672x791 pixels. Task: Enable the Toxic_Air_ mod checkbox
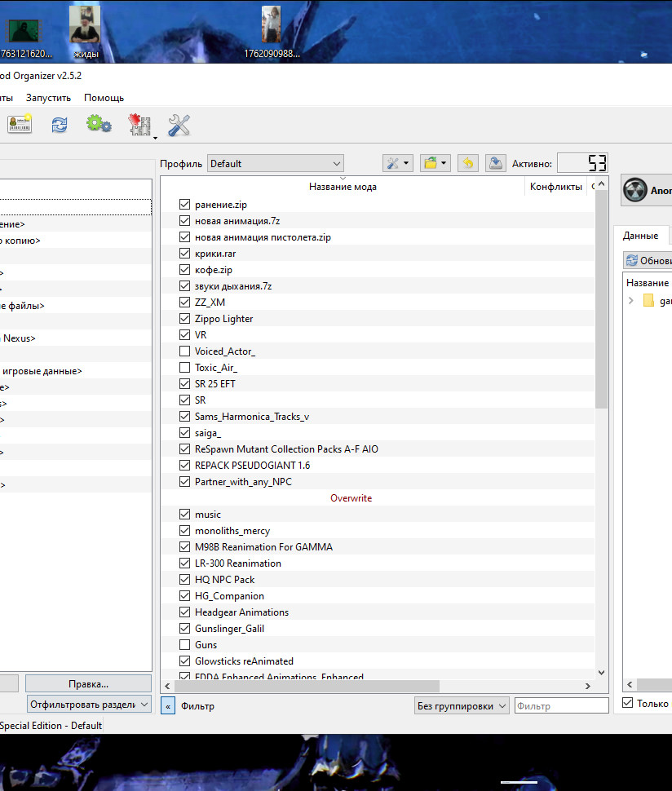(x=184, y=368)
